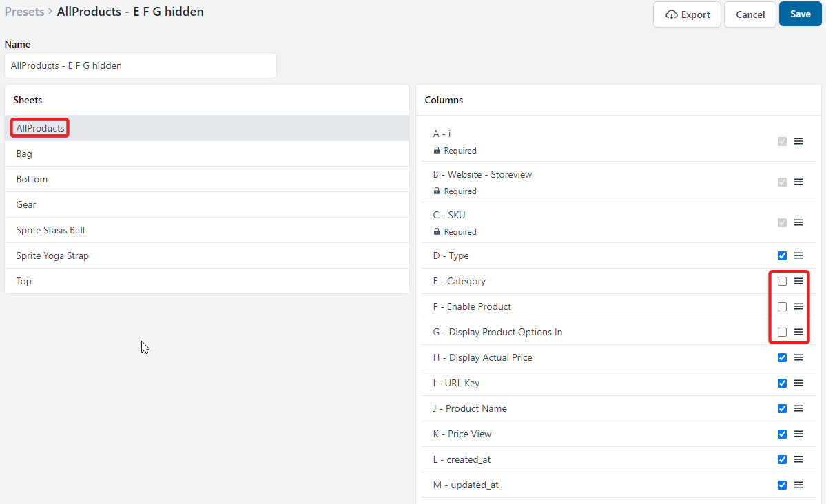826x504 pixels.
Task: Click reorder handle for K - Price View
Action: (798, 434)
